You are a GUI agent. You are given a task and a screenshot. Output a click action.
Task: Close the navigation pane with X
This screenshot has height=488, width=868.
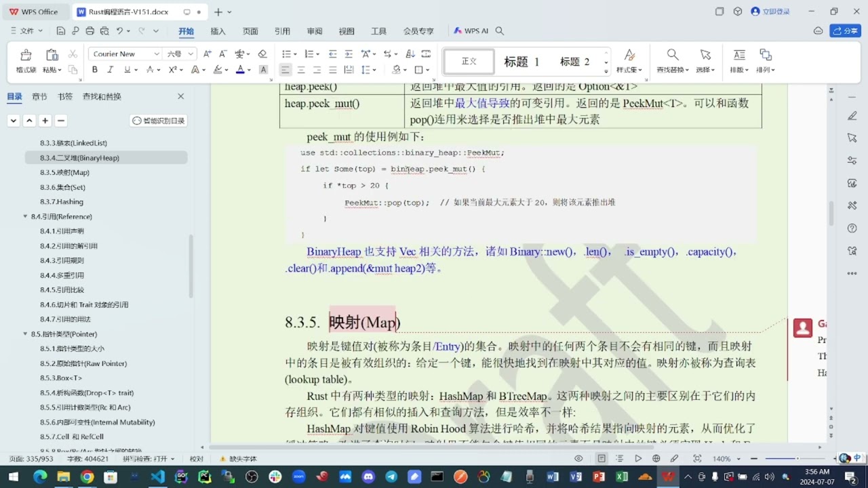[181, 97]
